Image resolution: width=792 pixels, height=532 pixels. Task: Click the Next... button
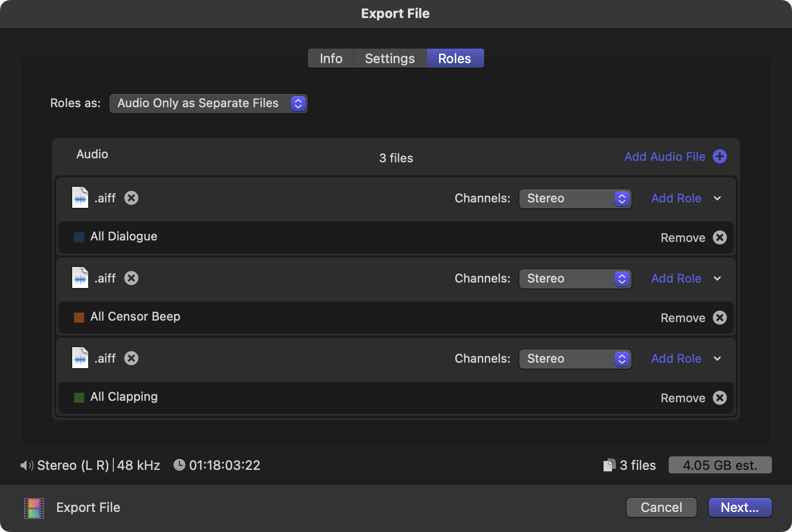pyautogui.click(x=739, y=507)
